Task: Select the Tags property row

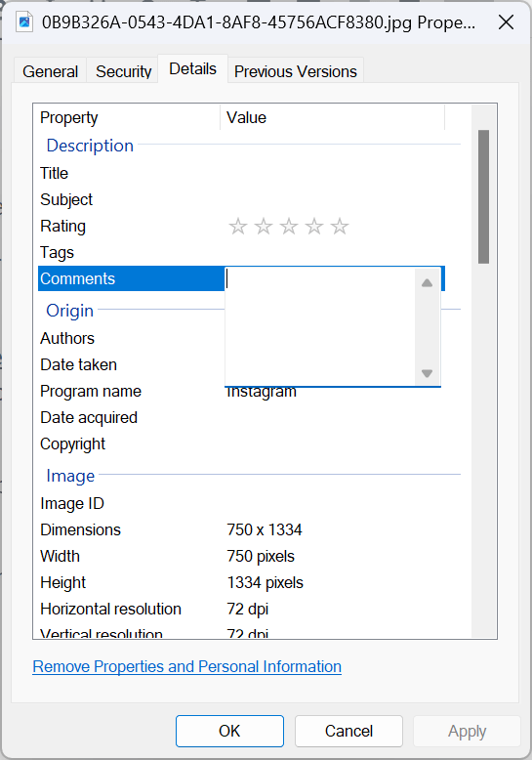Action: 241,253
